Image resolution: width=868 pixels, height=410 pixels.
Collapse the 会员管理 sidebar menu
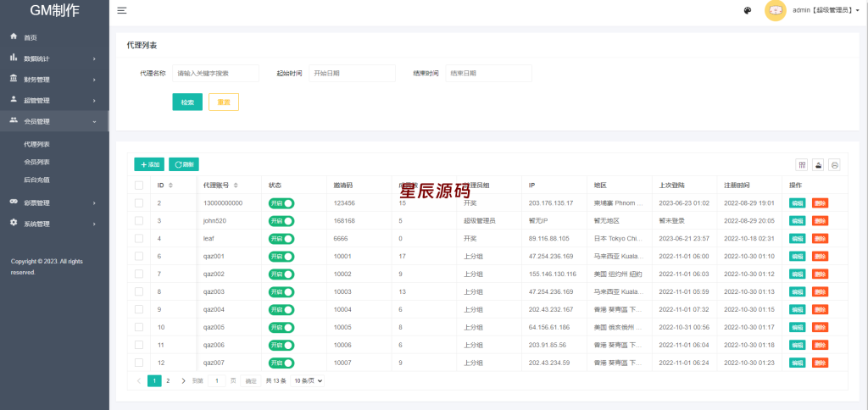[54, 122]
